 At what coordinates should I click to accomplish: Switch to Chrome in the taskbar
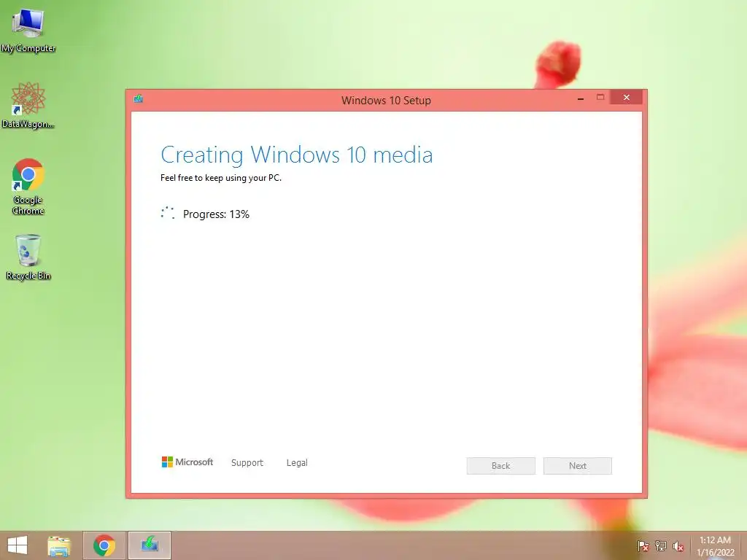(104, 545)
